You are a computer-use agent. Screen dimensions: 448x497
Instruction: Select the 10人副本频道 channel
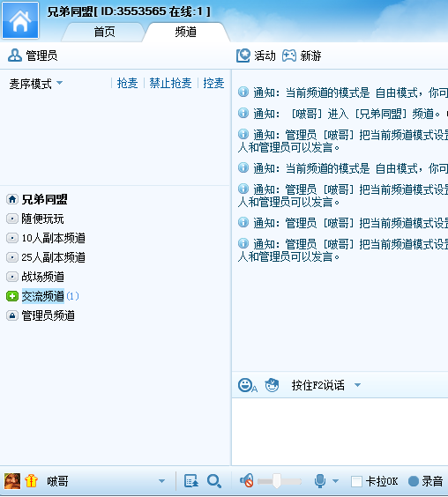click(53, 238)
